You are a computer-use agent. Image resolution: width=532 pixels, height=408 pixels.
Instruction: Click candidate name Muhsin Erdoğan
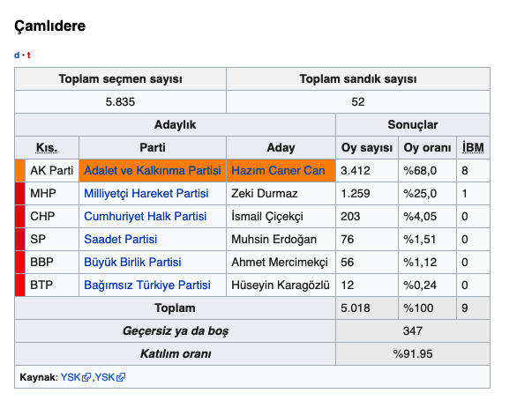coord(273,239)
